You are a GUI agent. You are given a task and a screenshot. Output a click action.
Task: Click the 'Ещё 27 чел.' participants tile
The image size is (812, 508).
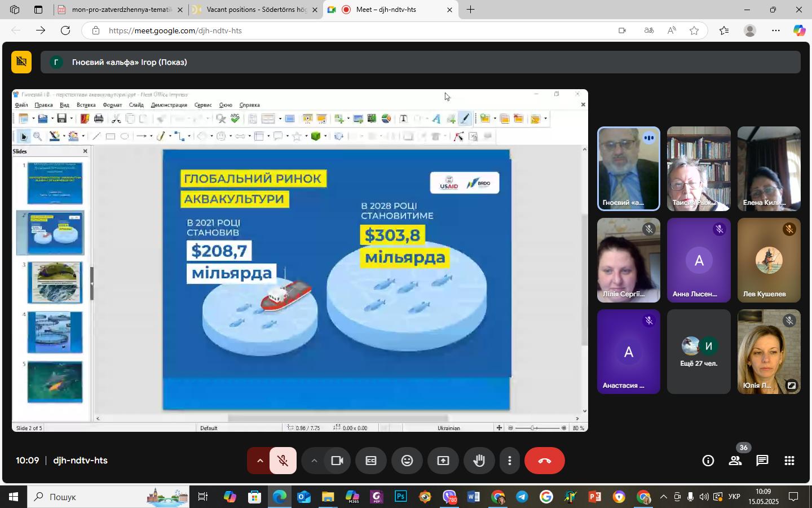click(699, 352)
